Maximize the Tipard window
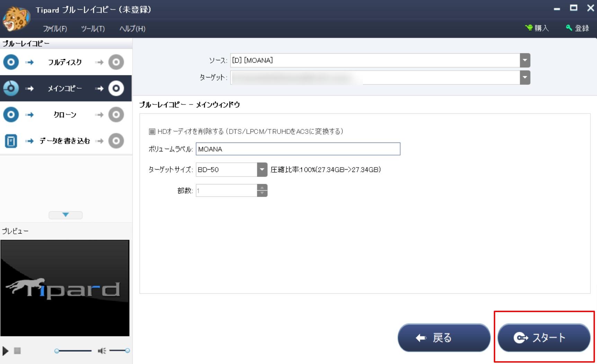The height and width of the screenshot is (364, 597). coord(574,8)
